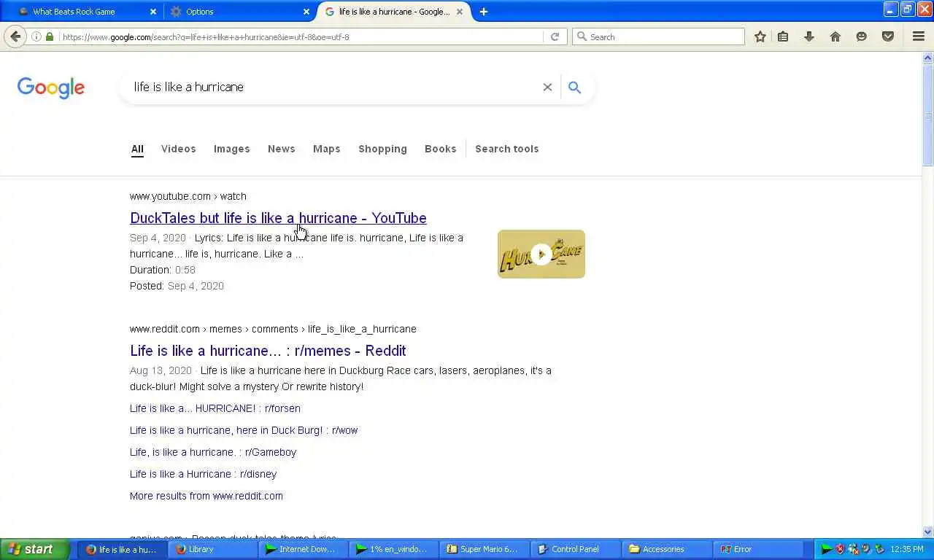Open a new tab with plus button
Image resolution: width=934 pixels, height=560 pixels.
483,12
